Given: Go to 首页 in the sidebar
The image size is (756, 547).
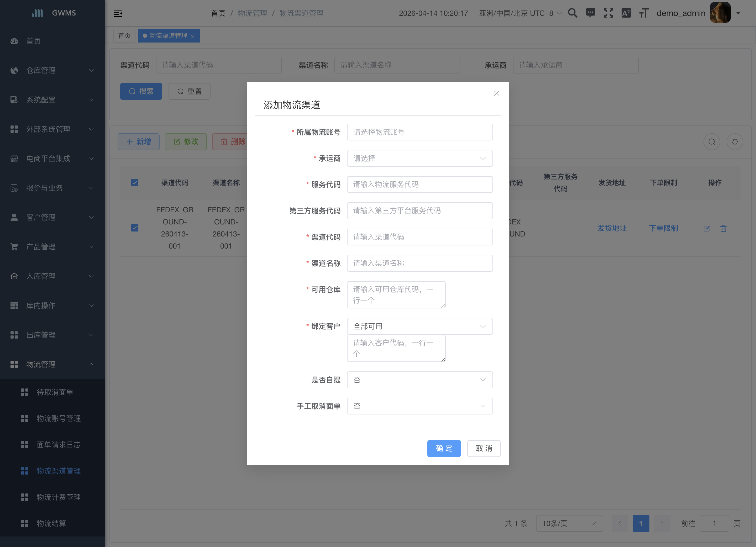Looking at the screenshot, I should [52, 41].
